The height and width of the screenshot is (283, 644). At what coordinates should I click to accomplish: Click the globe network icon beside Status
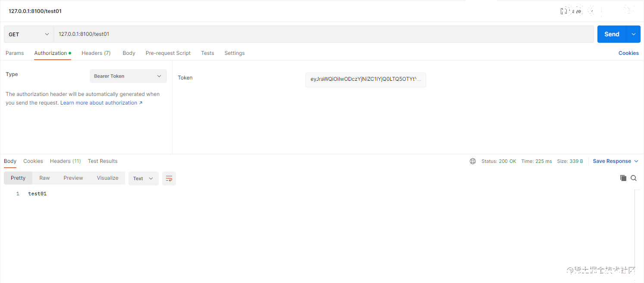[473, 161]
